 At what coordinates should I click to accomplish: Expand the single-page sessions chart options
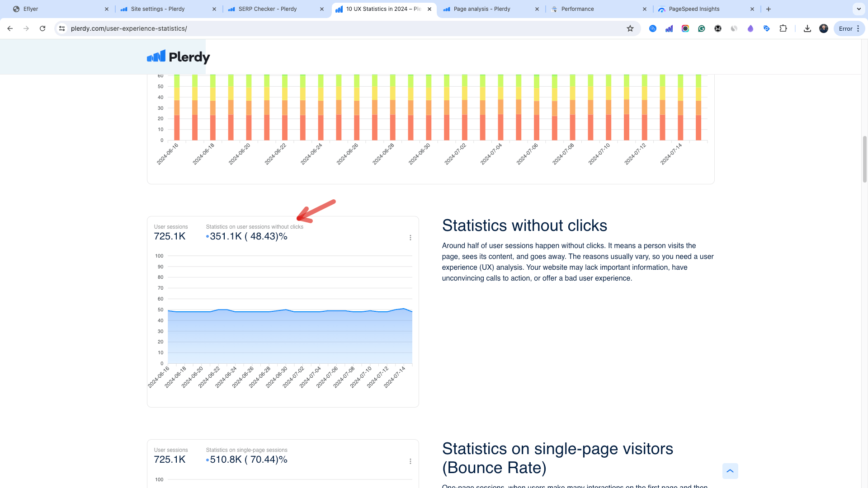click(x=410, y=460)
